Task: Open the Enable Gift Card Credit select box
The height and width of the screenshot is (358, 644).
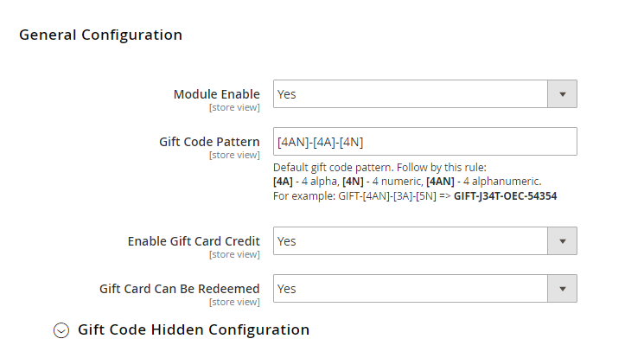Action: (425, 241)
